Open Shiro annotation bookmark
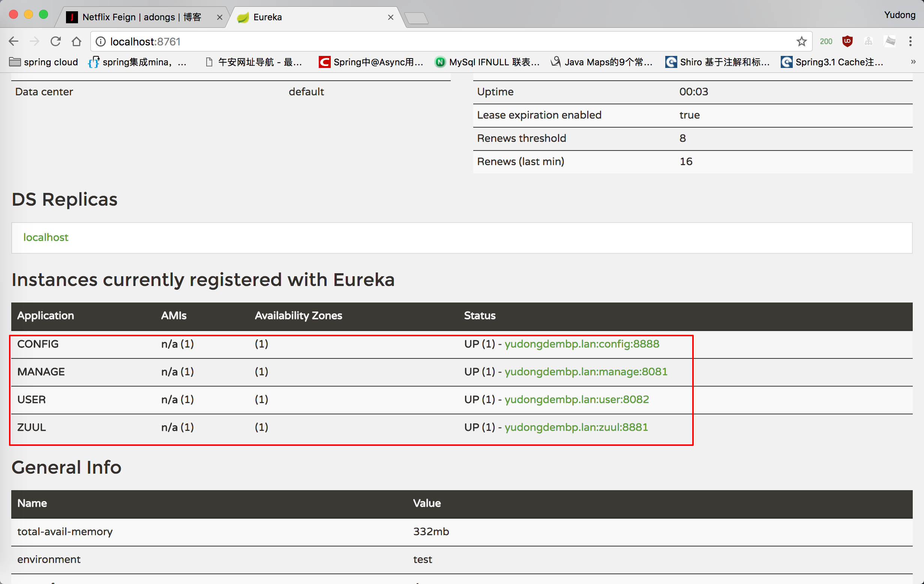This screenshot has width=924, height=584. click(x=717, y=62)
